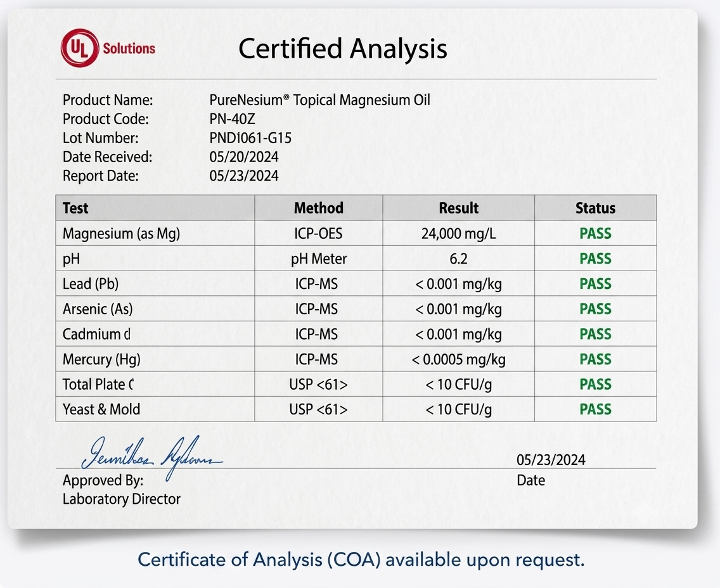Click PASS status in Lead (Pb) row
Viewport: 720px width, 588px height.
pyautogui.click(x=596, y=284)
